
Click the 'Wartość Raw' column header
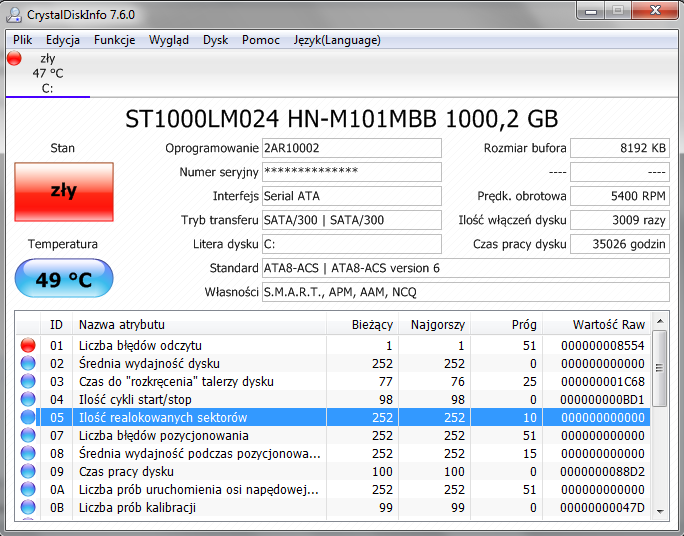(596, 324)
